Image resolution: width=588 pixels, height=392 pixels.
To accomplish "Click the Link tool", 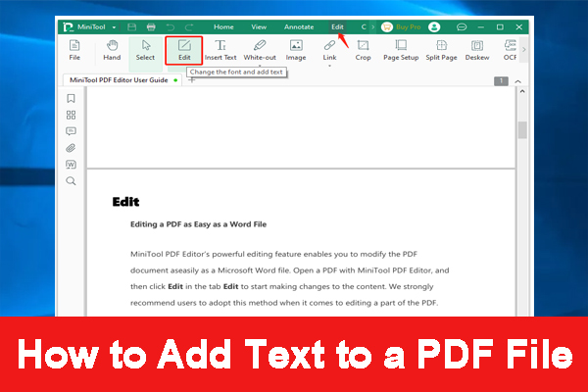I will click(x=329, y=50).
